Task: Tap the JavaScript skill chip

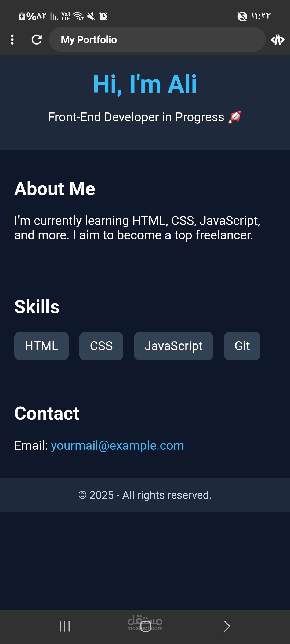Action: click(173, 346)
